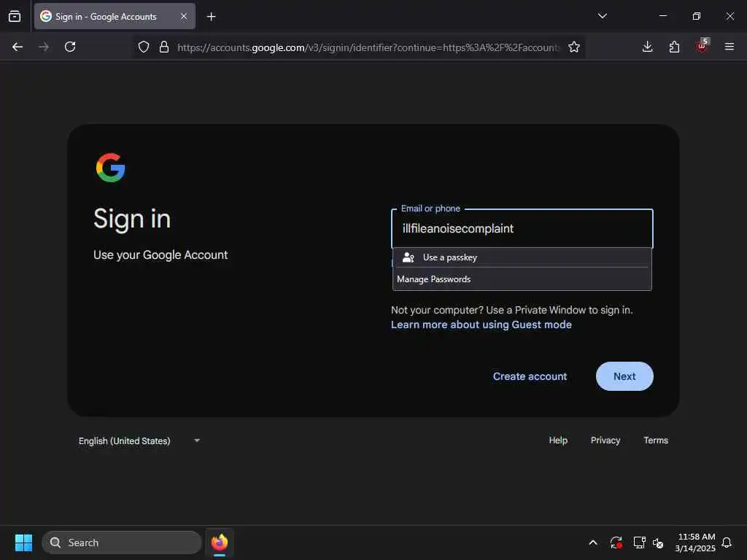Go forward with the forward arrow
Viewport: 747px width, 560px height.
point(44,47)
